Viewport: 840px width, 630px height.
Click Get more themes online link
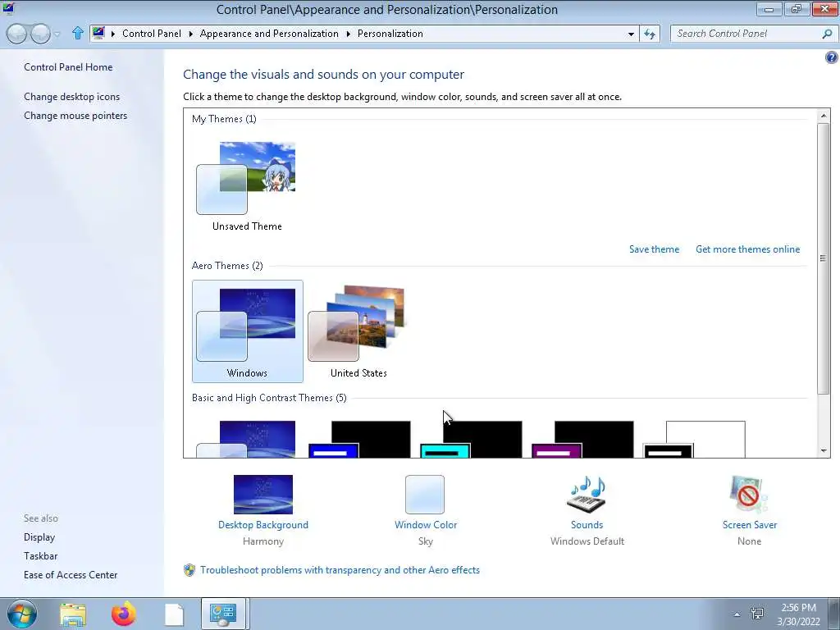click(747, 249)
